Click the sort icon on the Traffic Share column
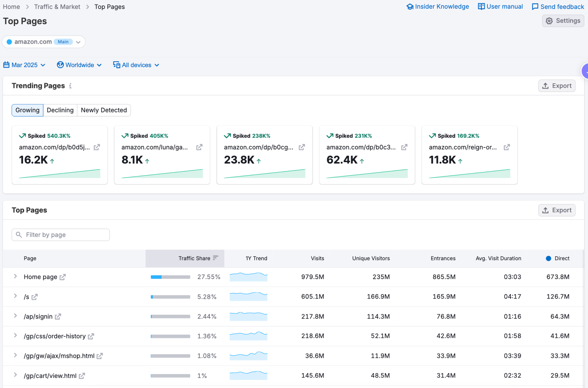The width and height of the screenshot is (588, 388). (216, 258)
